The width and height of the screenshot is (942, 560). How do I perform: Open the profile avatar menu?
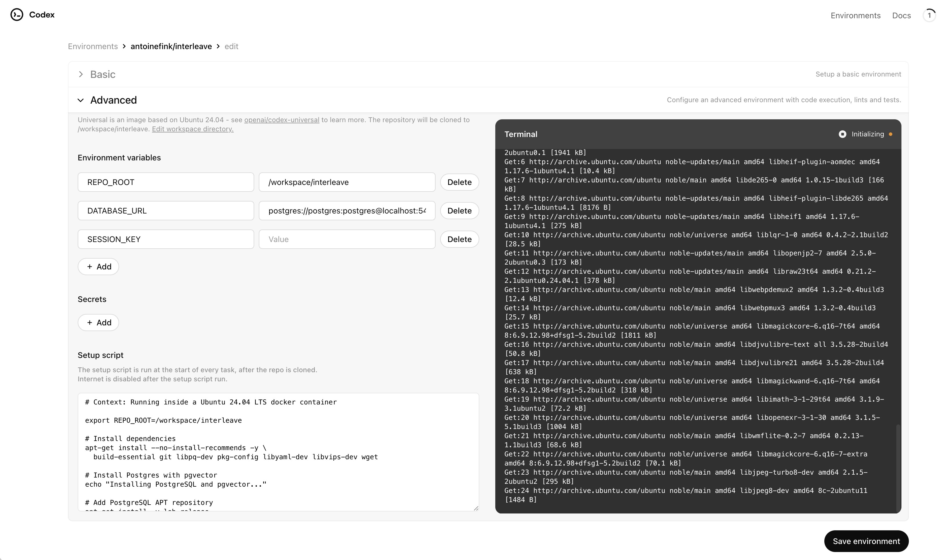click(x=929, y=15)
